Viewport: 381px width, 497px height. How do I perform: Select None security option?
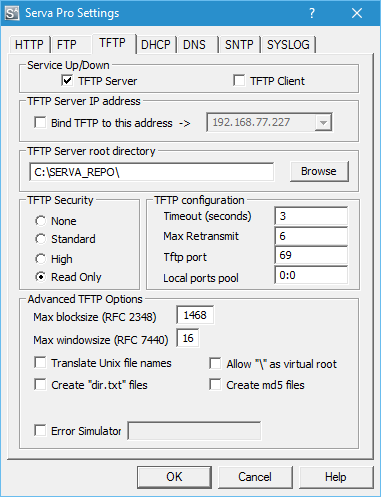40,221
